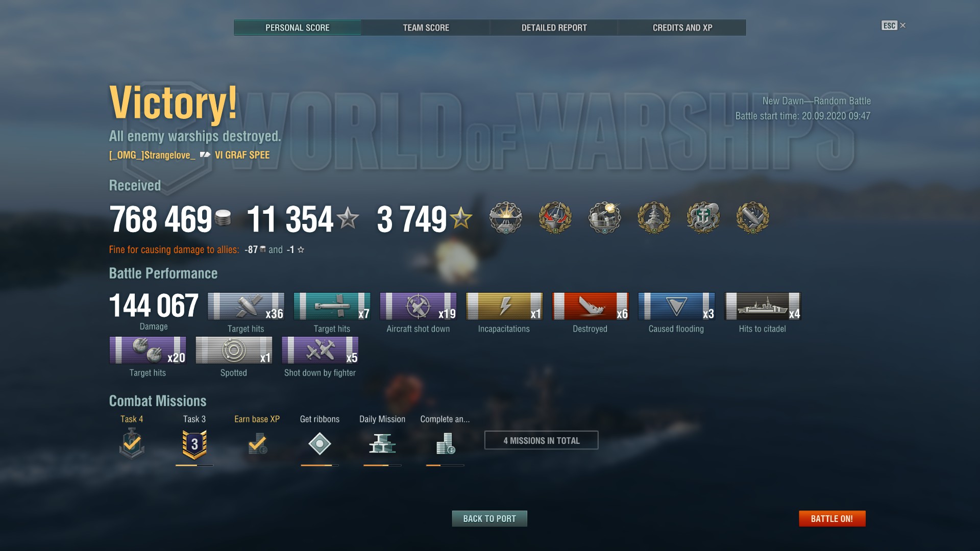The height and width of the screenshot is (551, 980).
Task: Click the Shot down by fighter ribbon
Action: tap(320, 350)
